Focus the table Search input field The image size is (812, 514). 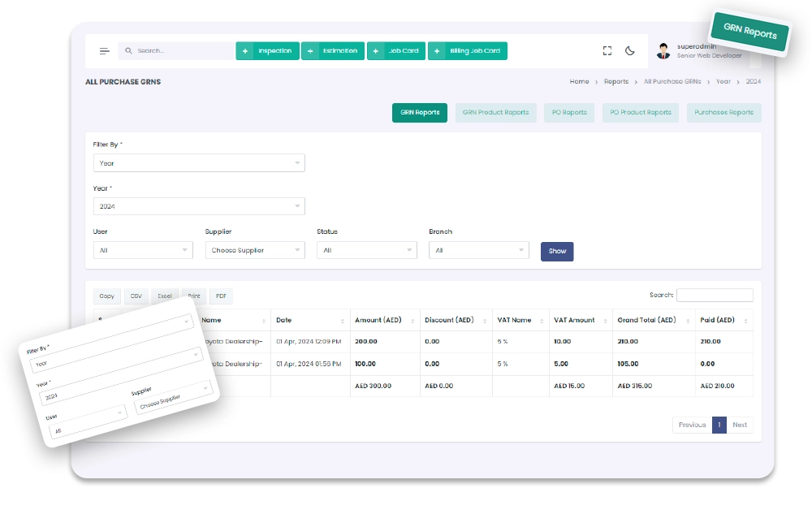[715, 295]
